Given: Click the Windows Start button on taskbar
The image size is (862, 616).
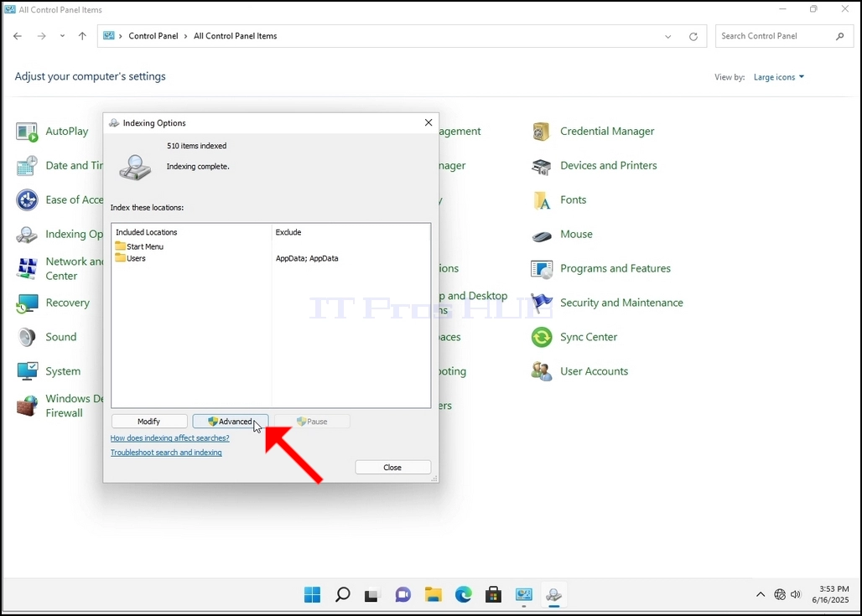Looking at the screenshot, I should 312,594.
